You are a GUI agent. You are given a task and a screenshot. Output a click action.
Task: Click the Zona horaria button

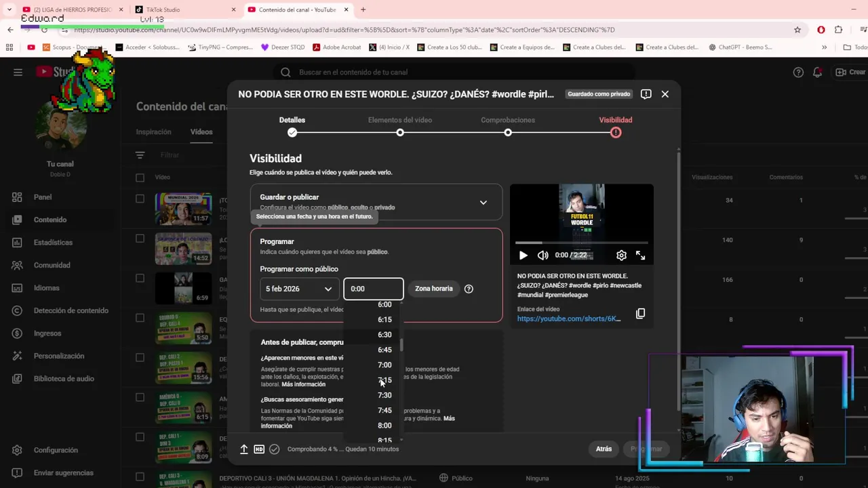click(x=433, y=289)
